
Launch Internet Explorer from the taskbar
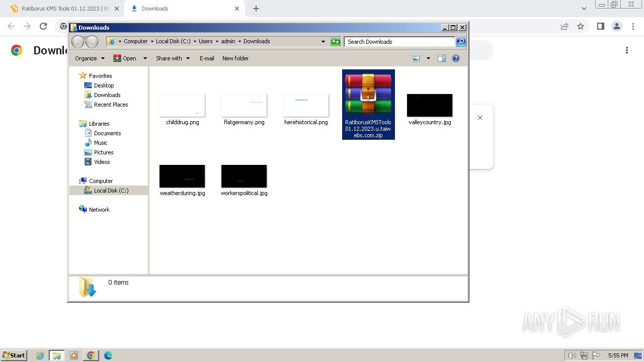(x=40, y=355)
